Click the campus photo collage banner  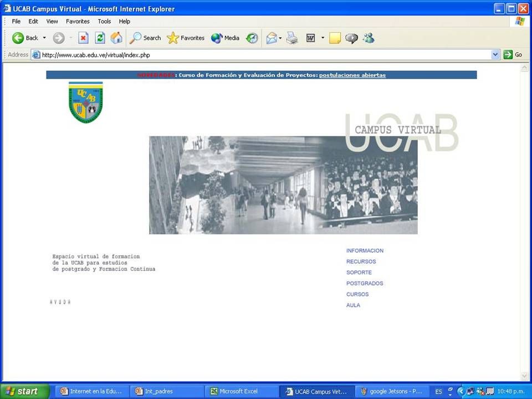pos(283,185)
